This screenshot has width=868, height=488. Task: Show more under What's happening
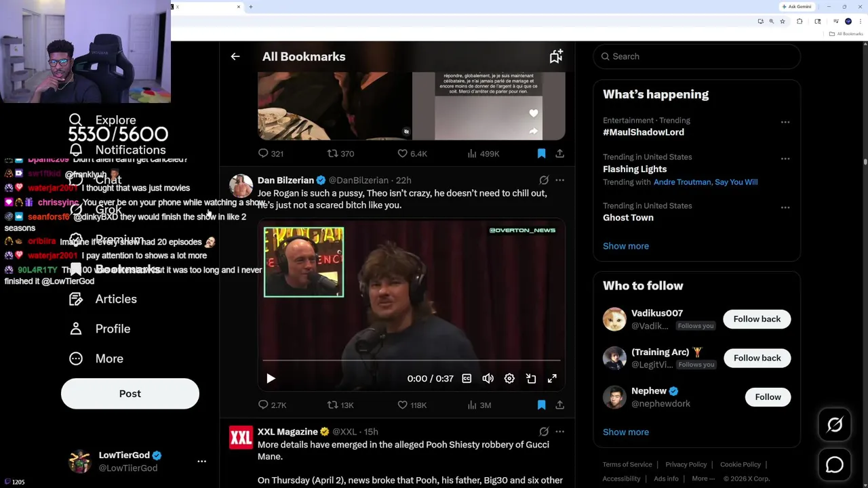[626, 246]
